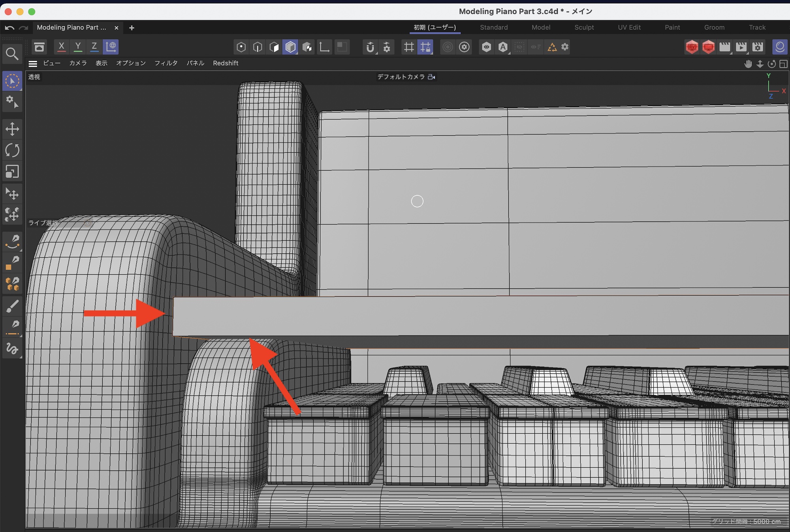This screenshot has height=532, width=790.
Task: Open the カメラ menu
Action: (x=78, y=63)
